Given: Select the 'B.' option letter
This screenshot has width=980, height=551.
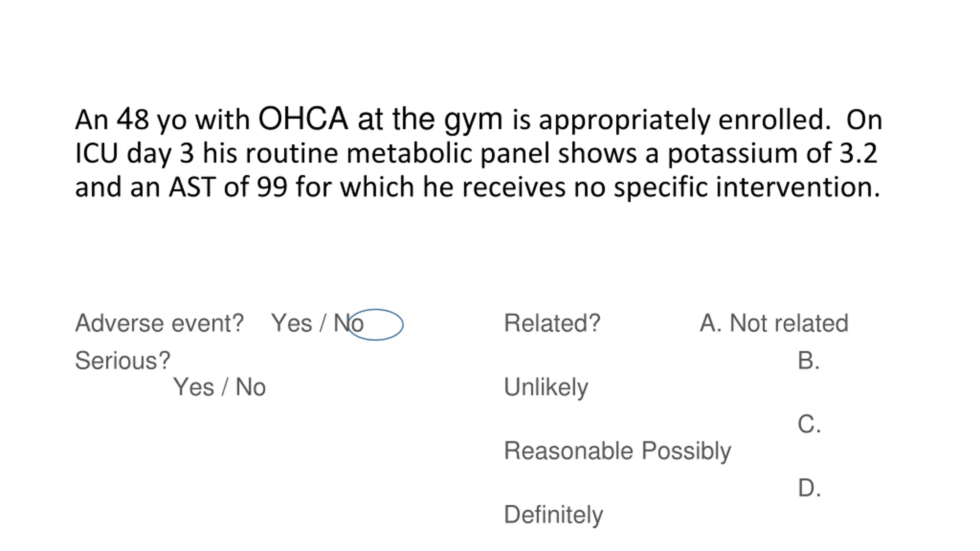Looking at the screenshot, I should 808,360.
